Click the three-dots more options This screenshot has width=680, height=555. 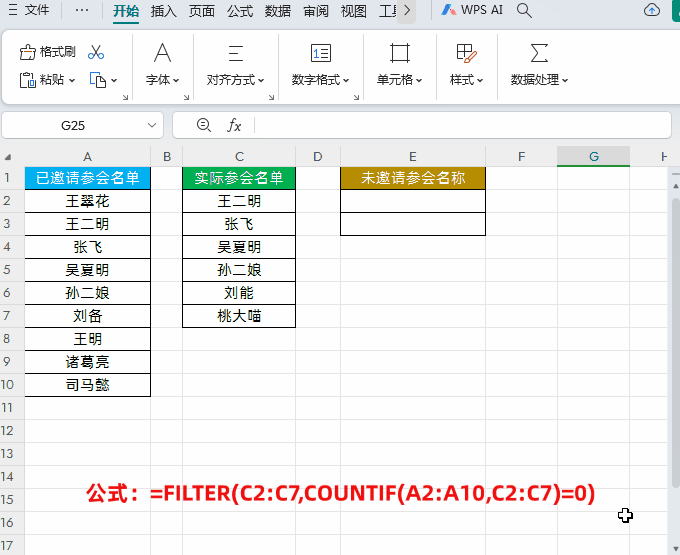point(82,10)
